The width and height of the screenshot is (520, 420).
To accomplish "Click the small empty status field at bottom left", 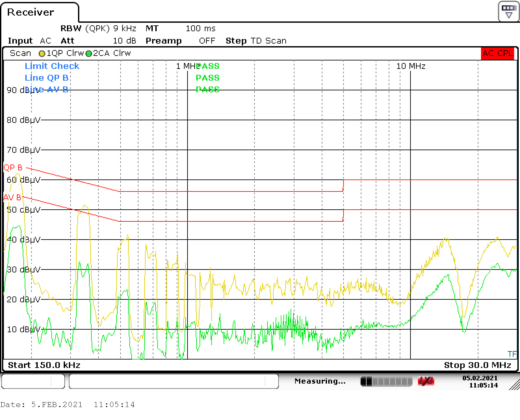I will click(x=33, y=381).
